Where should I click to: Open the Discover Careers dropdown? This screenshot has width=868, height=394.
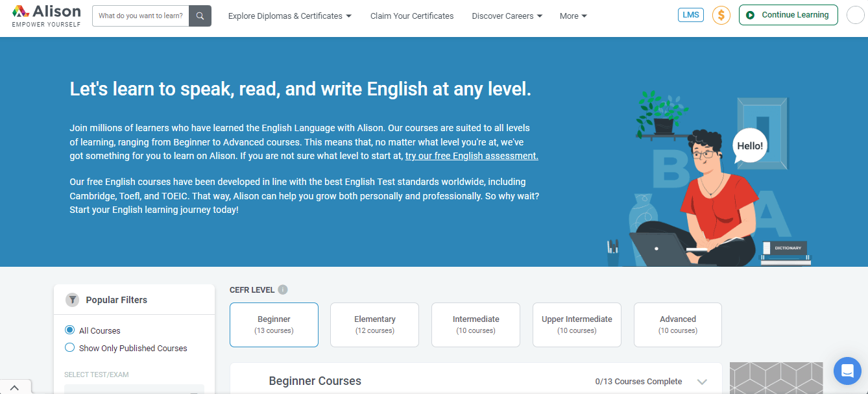(x=507, y=16)
